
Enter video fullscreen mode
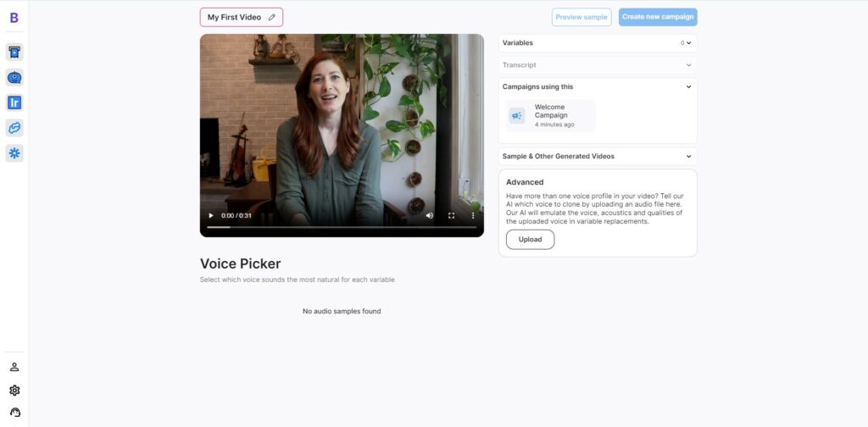pyautogui.click(x=451, y=216)
